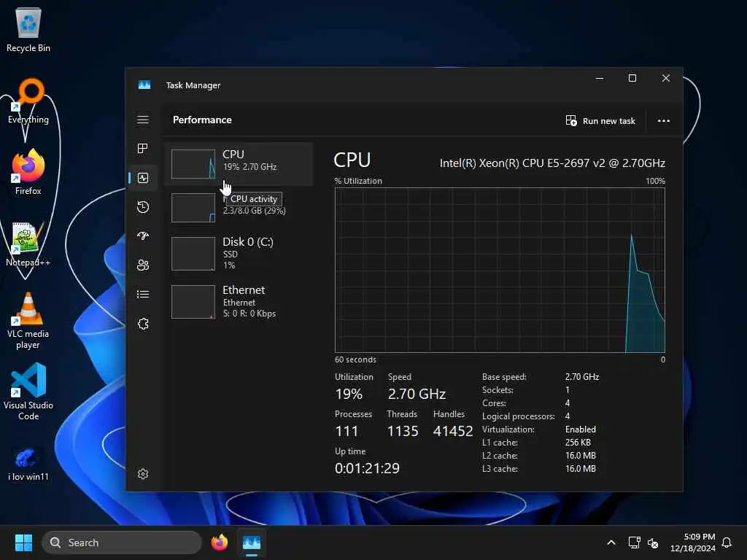The height and width of the screenshot is (560, 747).
Task: Click the 19% utilization value
Action: 349,394
